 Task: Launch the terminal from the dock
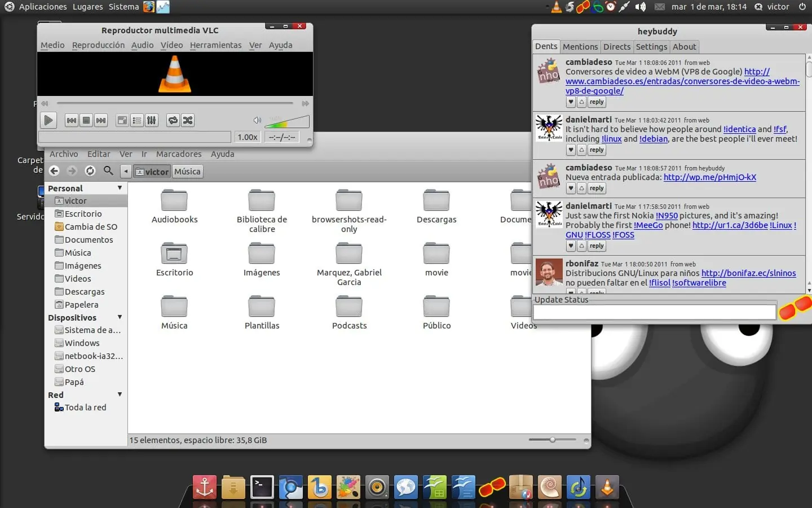[262, 488]
